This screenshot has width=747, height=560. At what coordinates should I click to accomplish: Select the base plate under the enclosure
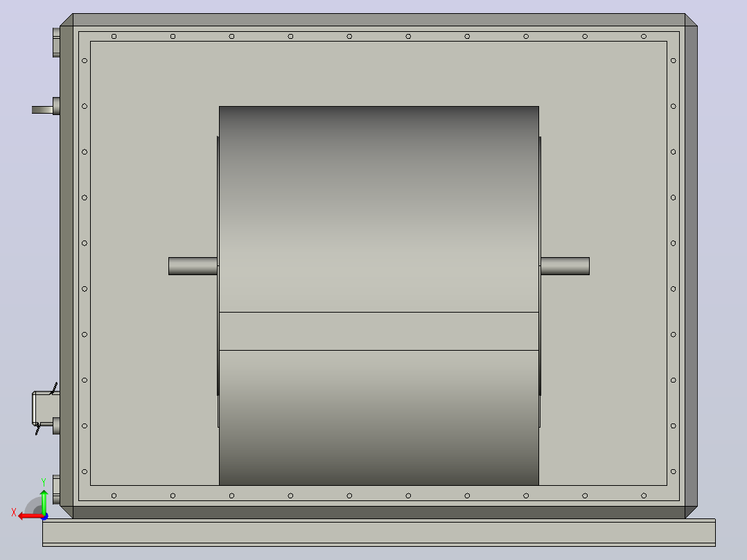click(x=379, y=532)
